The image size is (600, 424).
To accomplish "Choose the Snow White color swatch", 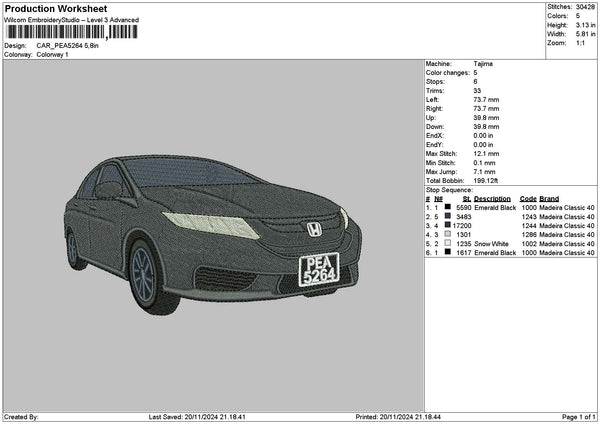I will [447, 243].
